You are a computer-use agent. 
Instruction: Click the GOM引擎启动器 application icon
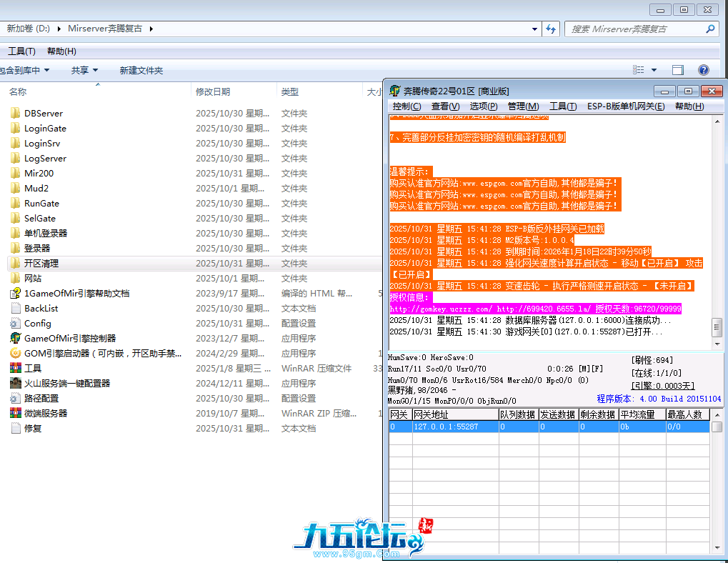click(16, 353)
